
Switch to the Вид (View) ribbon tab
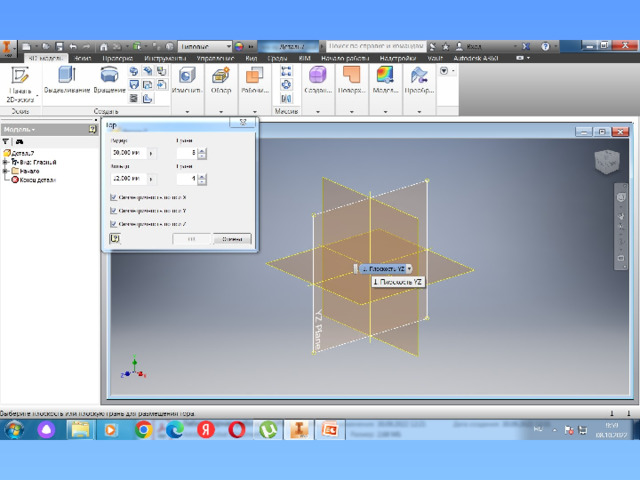(254, 59)
